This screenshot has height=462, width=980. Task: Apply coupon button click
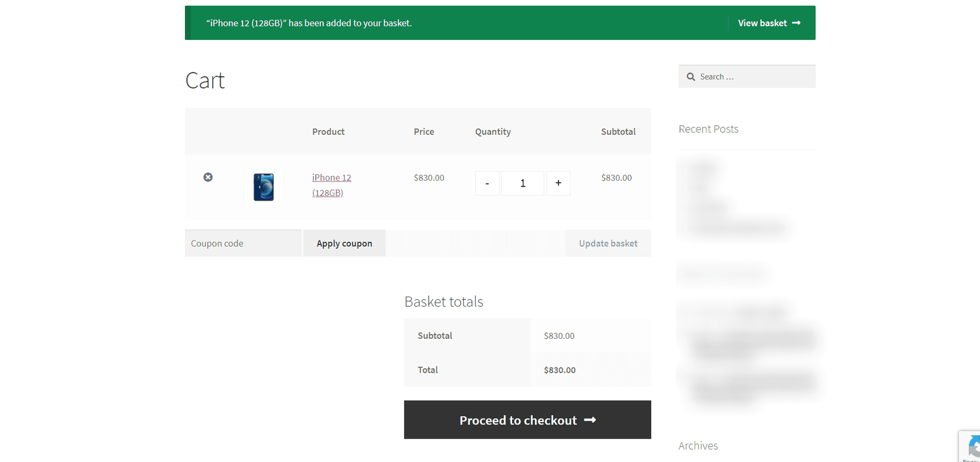pyautogui.click(x=344, y=243)
